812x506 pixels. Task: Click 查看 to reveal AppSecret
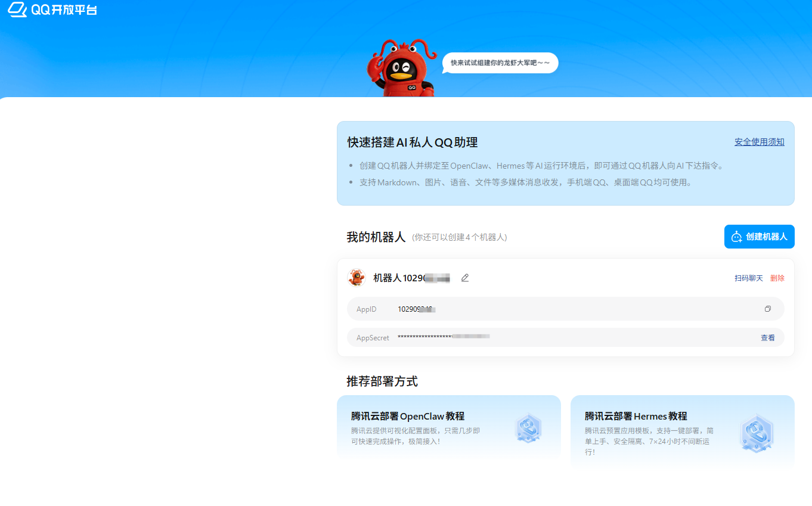pos(768,338)
